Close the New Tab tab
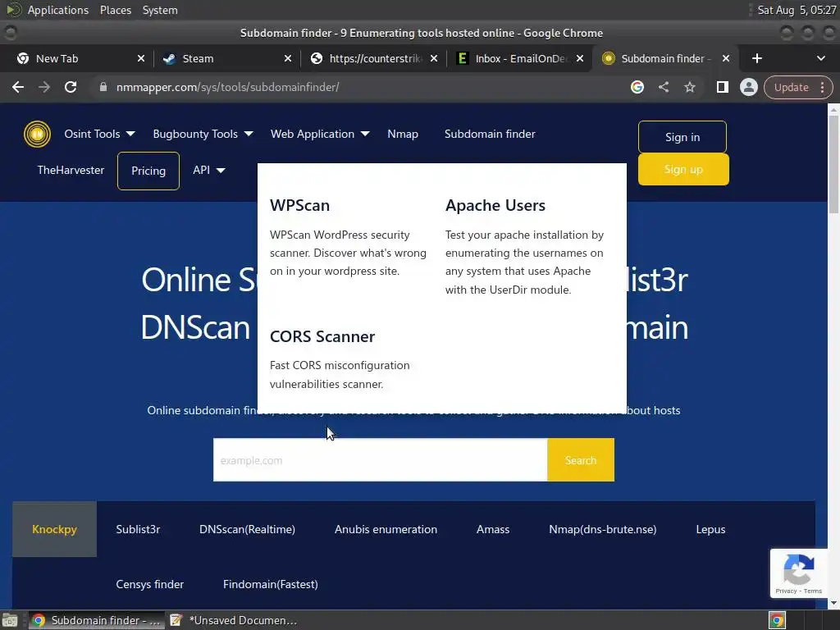Viewport: 840px width, 630px height. (x=141, y=58)
